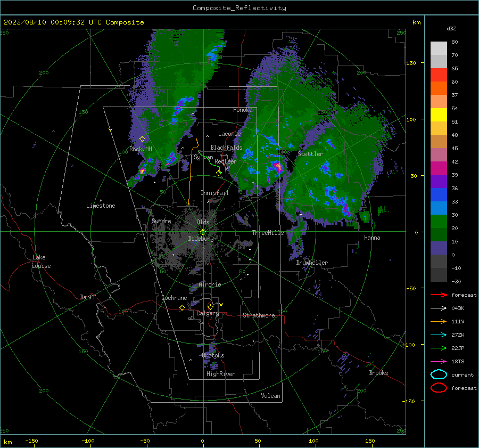The image size is (479, 448).
Task: Click the bright yellow swatch in dBZ scale
Action: pyautogui.click(x=439, y=115)
